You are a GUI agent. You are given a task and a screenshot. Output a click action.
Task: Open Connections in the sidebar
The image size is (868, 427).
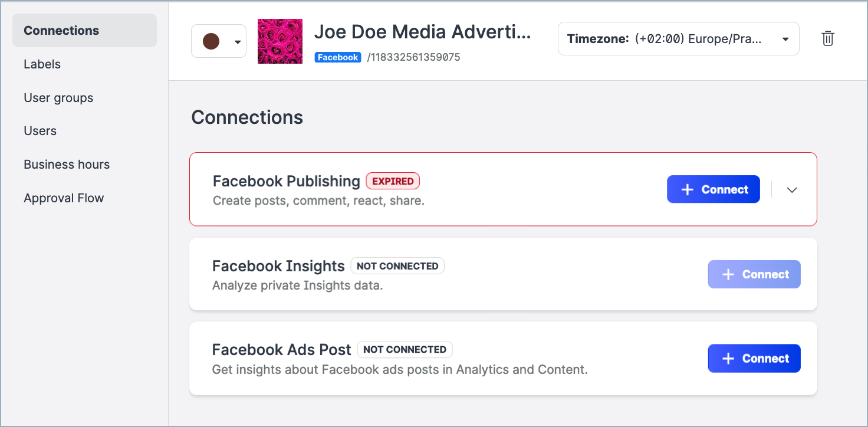point(61,31)
